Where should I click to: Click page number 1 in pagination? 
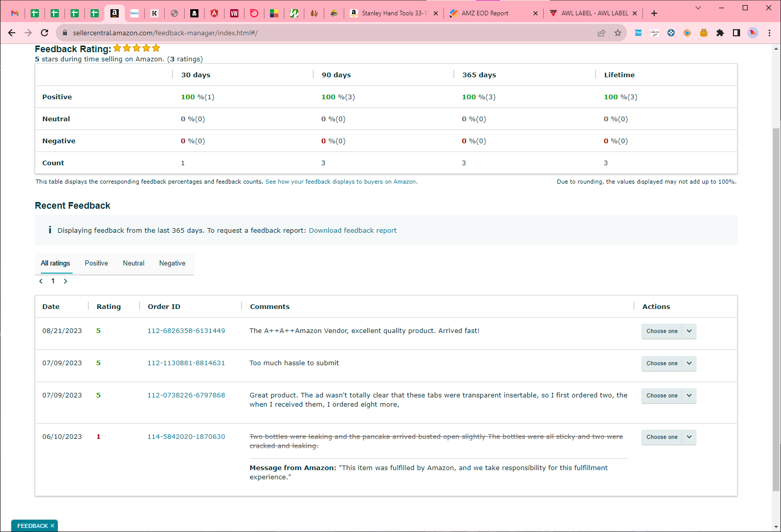[x=53, y=281]
